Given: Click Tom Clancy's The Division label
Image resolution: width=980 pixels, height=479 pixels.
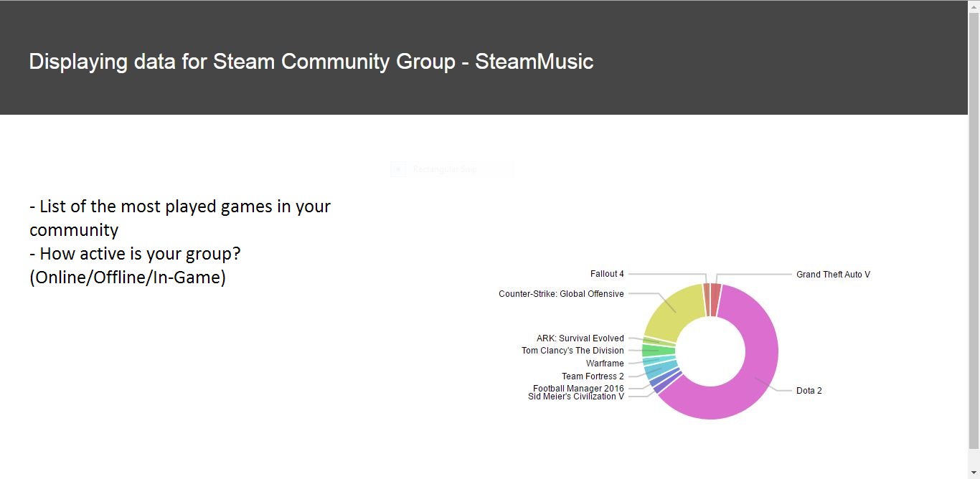Looking at the screenshot, I should pyautogui.click(x=573, y=351).
